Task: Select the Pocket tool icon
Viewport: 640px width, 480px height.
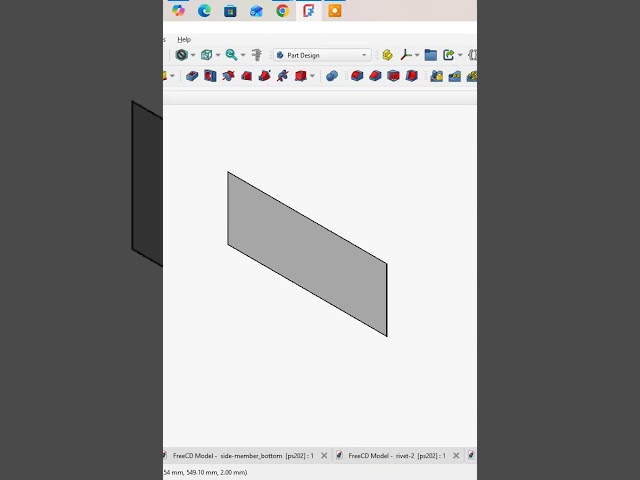Action: [x=192, y=76]
